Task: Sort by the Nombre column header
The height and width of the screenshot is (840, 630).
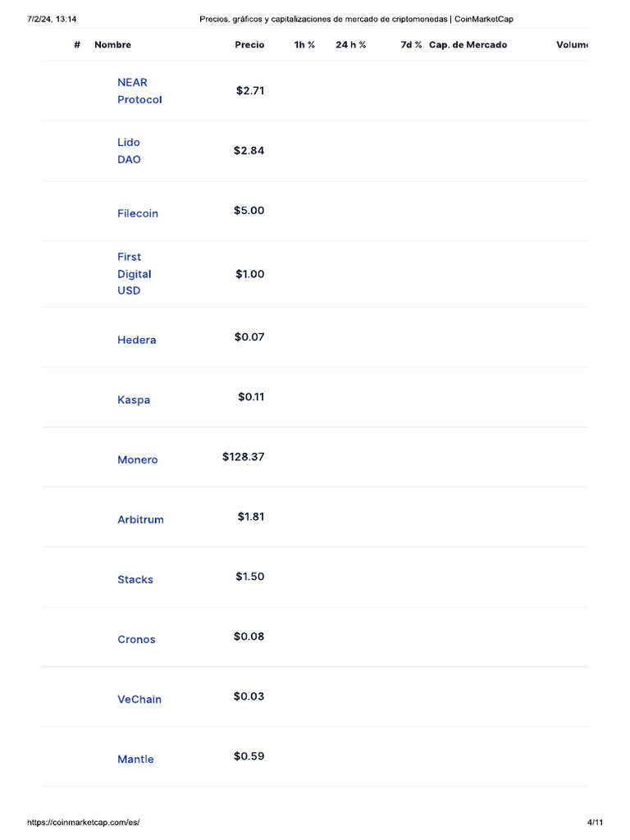Action: [112, 45]
